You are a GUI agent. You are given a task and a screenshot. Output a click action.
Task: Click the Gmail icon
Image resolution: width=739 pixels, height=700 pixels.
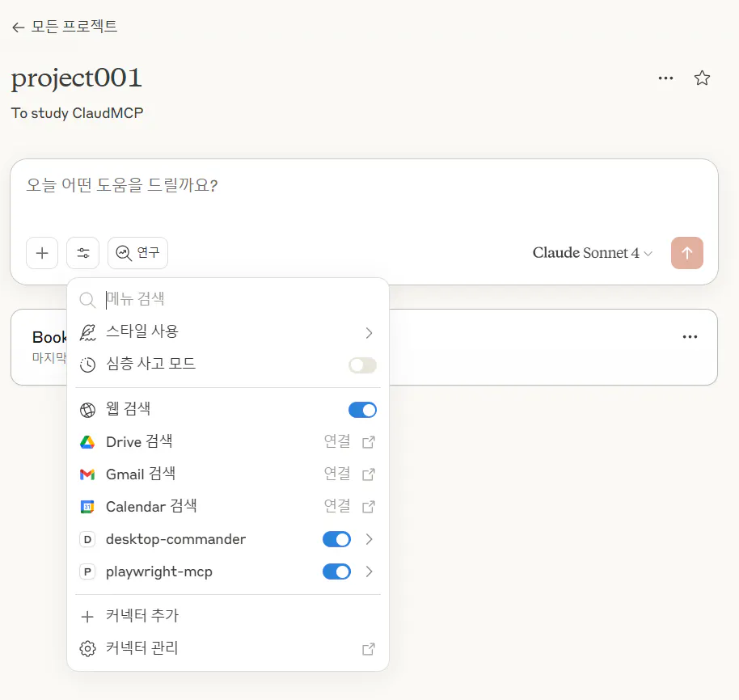coord(87,474)
